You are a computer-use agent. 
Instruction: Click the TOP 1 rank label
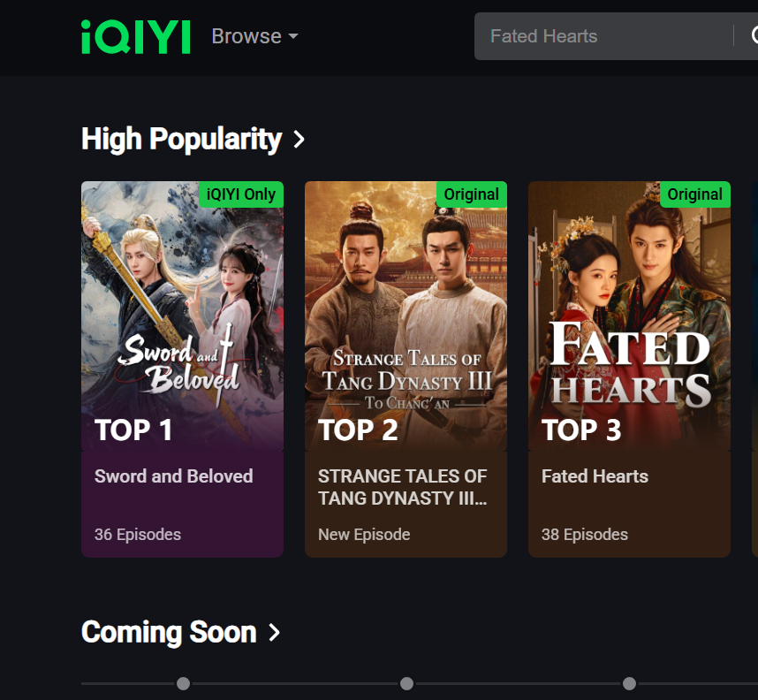(x=133, y=430)
